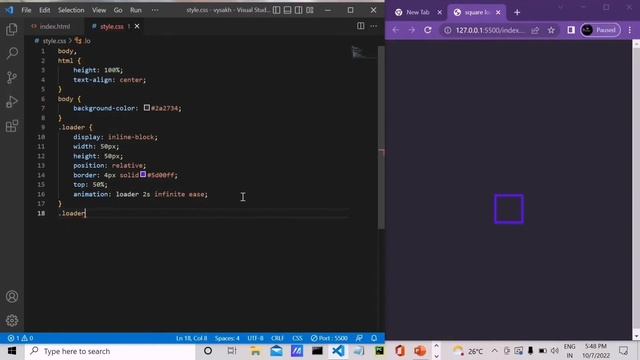The width and height of the screenshot is (640, 360).
Task: Open Chrome side panel
Action: [571, 30]
